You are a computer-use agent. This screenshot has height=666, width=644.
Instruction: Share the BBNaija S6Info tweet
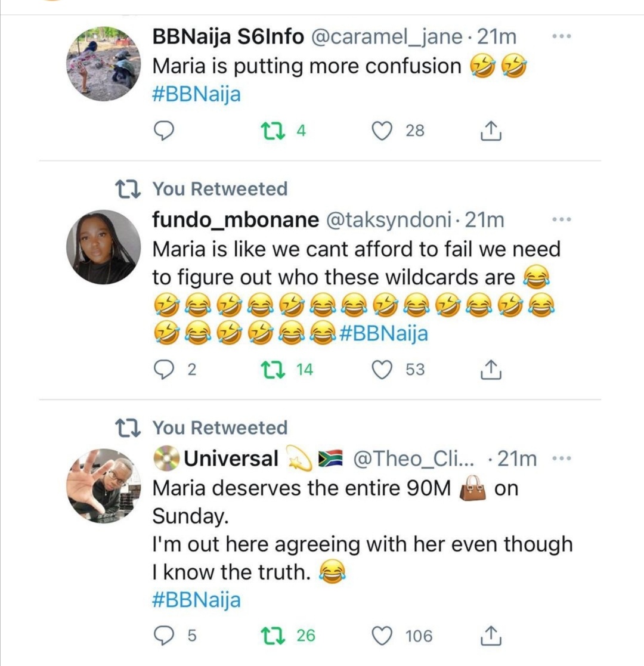[x=491, y=131]
